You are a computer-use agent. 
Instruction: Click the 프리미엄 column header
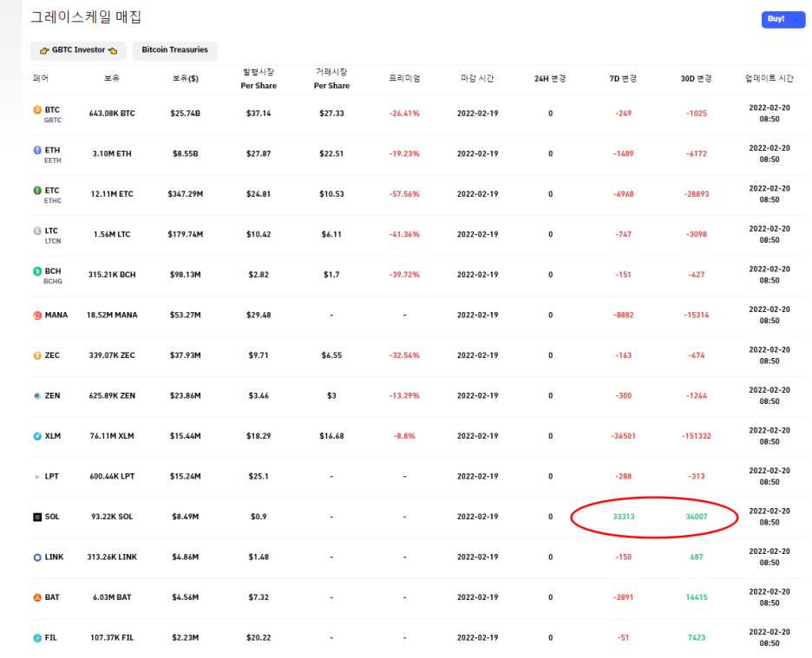[404, 78]
